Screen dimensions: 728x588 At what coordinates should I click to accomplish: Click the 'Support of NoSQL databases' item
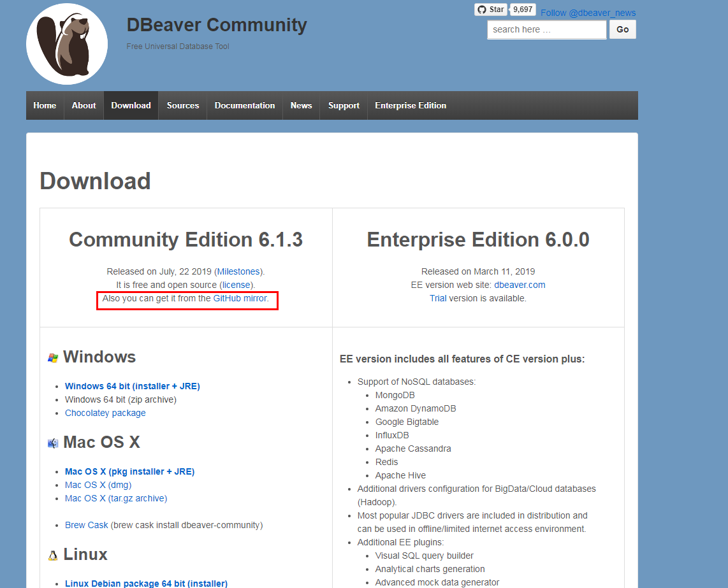click(x=416, y=382)
